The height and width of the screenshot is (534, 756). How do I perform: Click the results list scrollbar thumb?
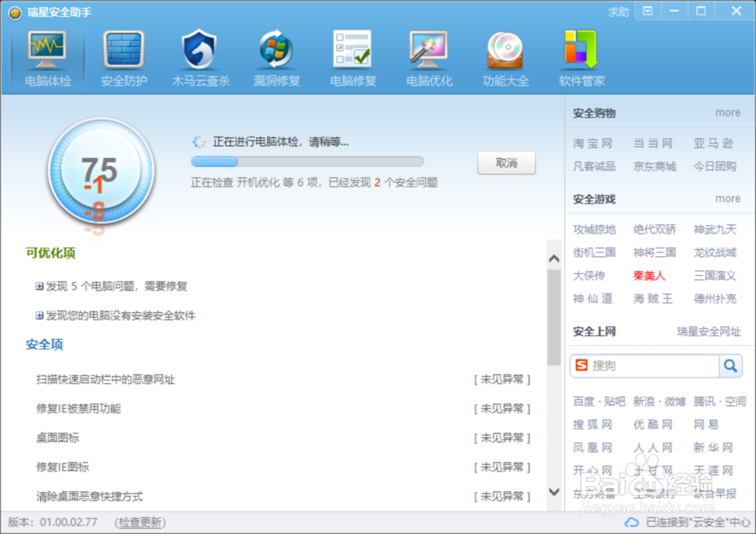[554, 316]
